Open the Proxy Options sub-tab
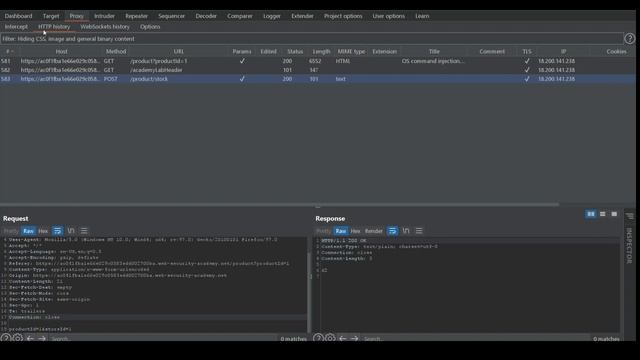Image resolution: width=640 pixels, height=360 pixels. pyautogui.click(x=150, y=27)
